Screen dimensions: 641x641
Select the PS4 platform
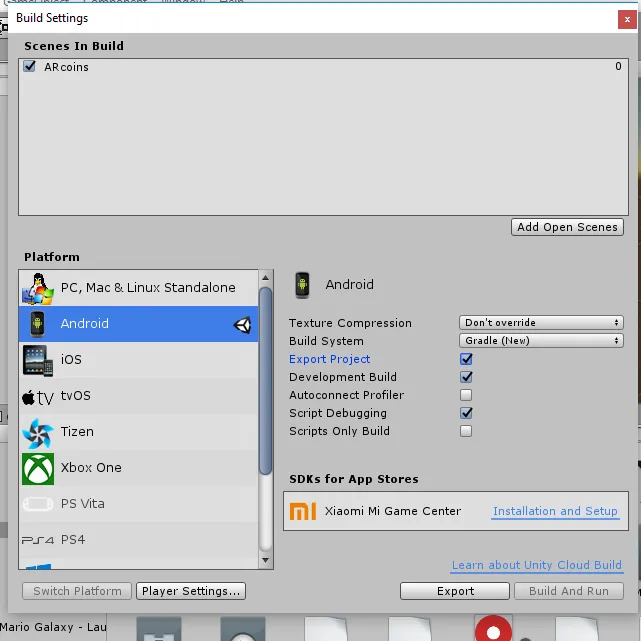point(139,540)
